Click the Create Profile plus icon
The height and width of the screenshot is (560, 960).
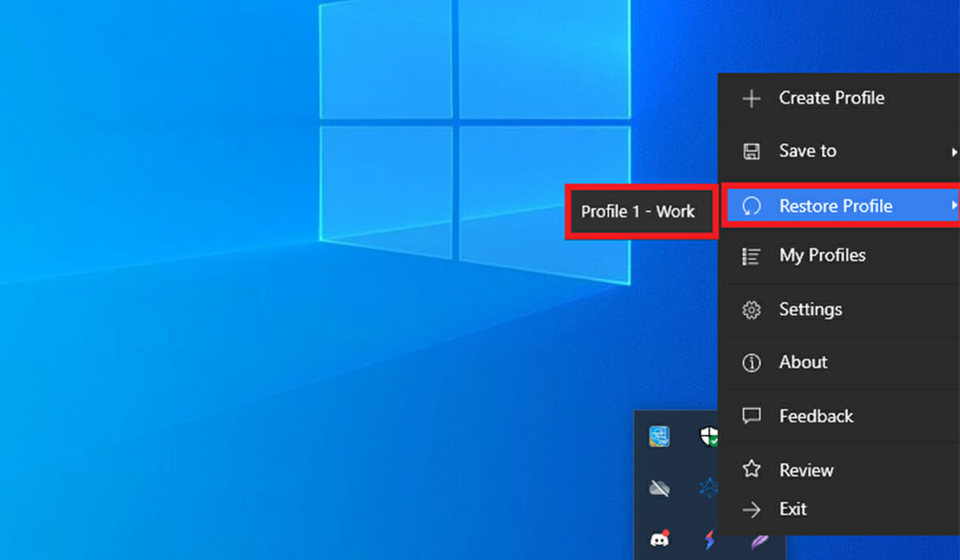point(752,98)
